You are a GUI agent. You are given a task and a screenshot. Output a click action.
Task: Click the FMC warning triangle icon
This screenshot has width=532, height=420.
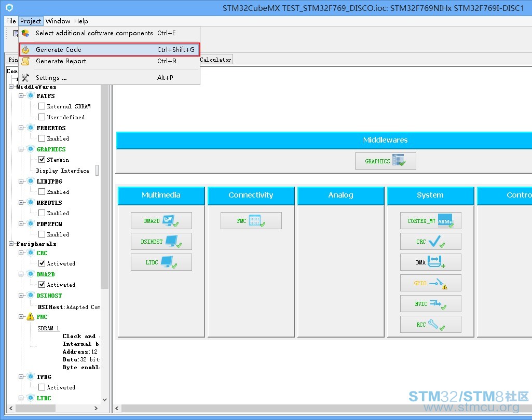(31, 317)
